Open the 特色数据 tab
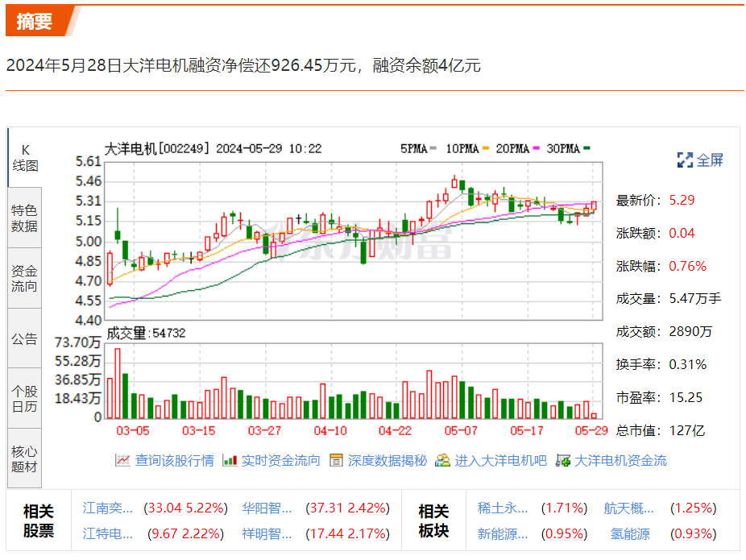This screenshot has height=560, width=746. click(x=25, y=218)
